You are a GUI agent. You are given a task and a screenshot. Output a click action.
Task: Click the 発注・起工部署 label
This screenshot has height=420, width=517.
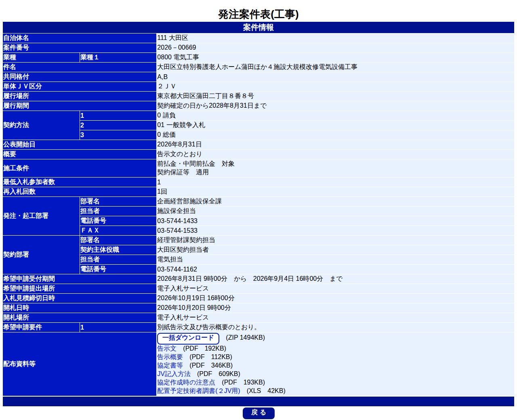pos(26,216)
